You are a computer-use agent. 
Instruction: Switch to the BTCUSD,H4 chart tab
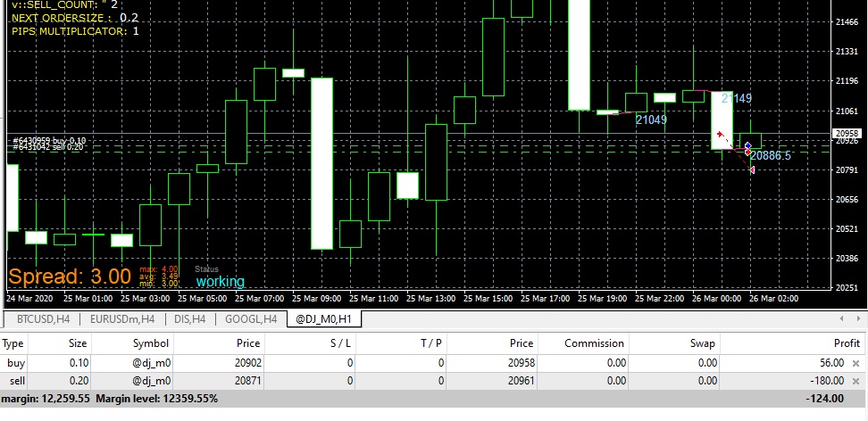(x=43, y=319)
